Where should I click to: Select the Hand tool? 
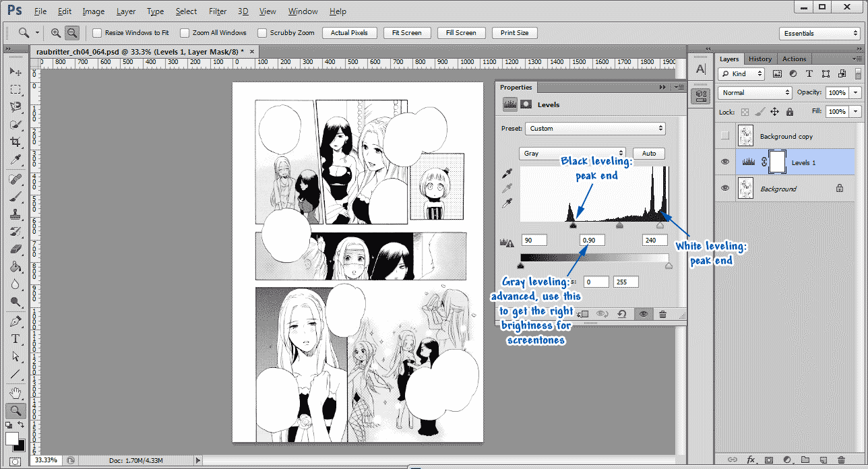tap(15, 393)
